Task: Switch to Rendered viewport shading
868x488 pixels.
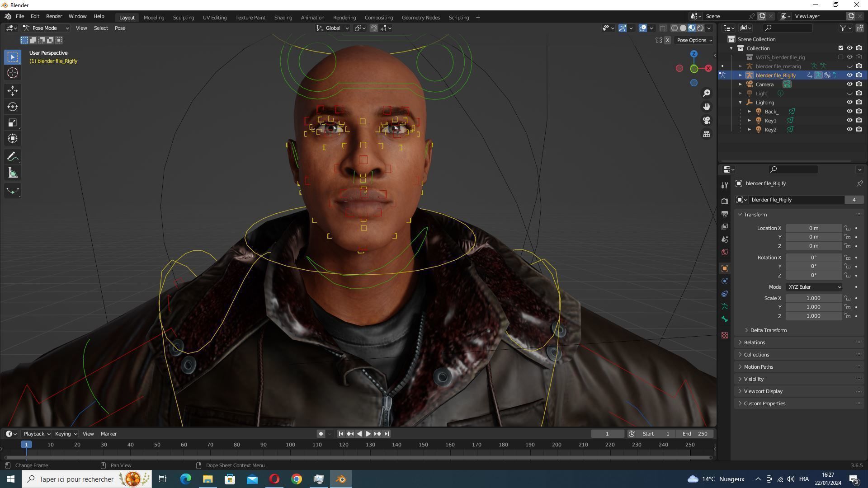Action: (x=700, y=28)
